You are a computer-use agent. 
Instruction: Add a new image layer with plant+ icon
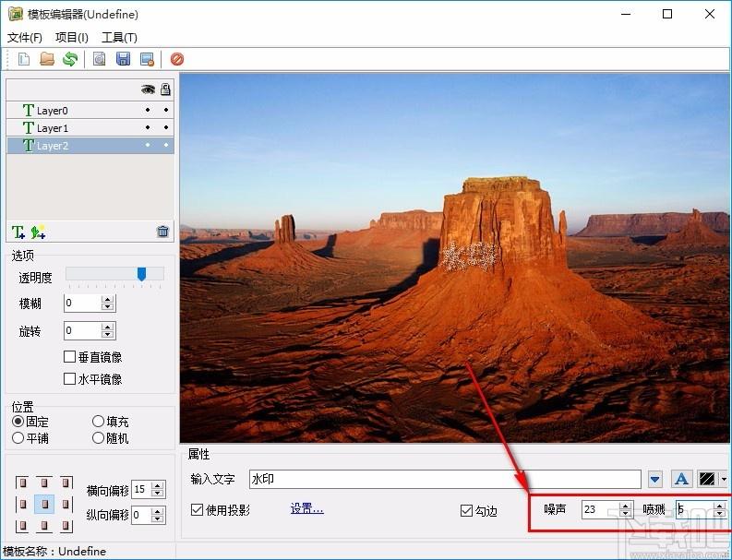tap(38, 232)
